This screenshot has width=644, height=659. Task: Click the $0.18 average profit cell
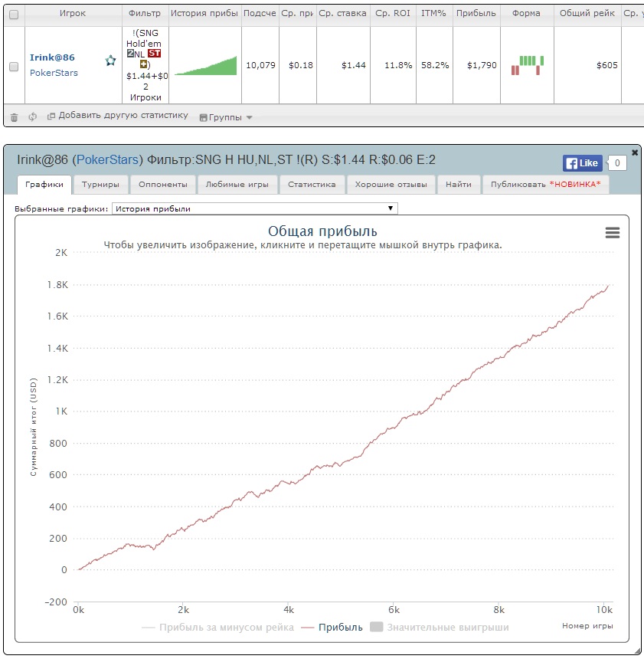301,65
